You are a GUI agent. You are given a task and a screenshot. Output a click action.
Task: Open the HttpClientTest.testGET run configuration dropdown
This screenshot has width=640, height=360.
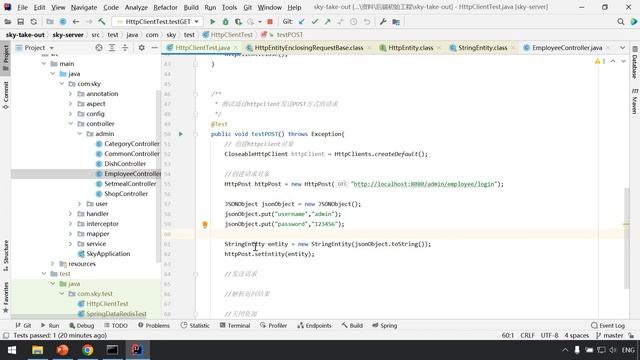pos(157,22)
